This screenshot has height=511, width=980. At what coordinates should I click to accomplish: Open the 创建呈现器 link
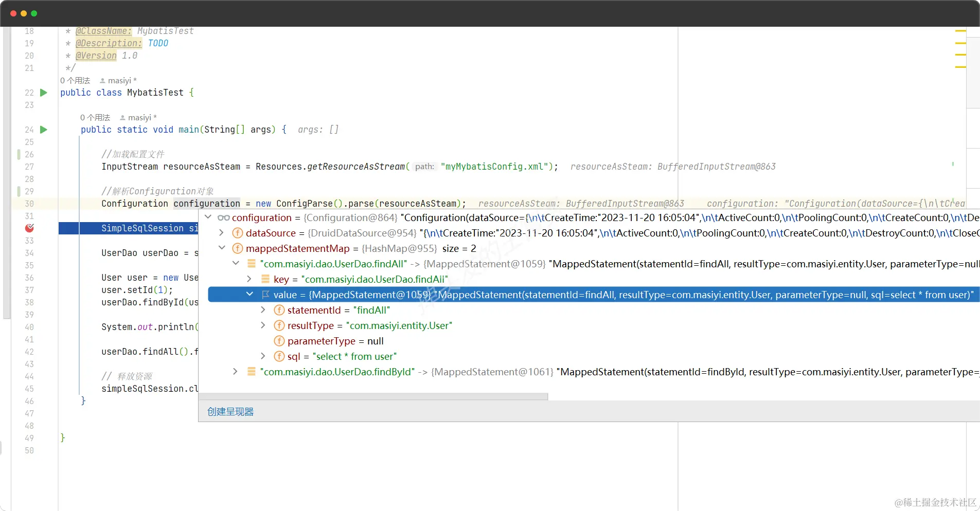[230, 412]
